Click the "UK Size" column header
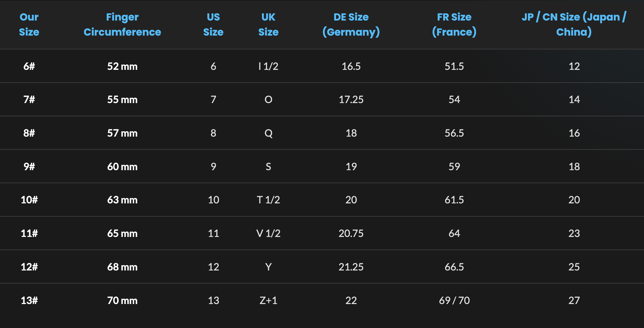 pos(268,24)
